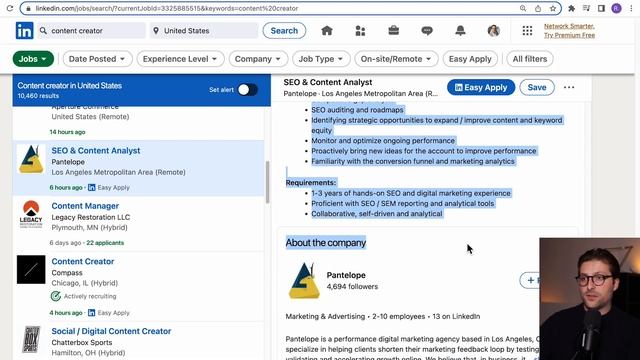
Task: Click the About the company heading
Action: pyautogui.click(x=326, y=243)
